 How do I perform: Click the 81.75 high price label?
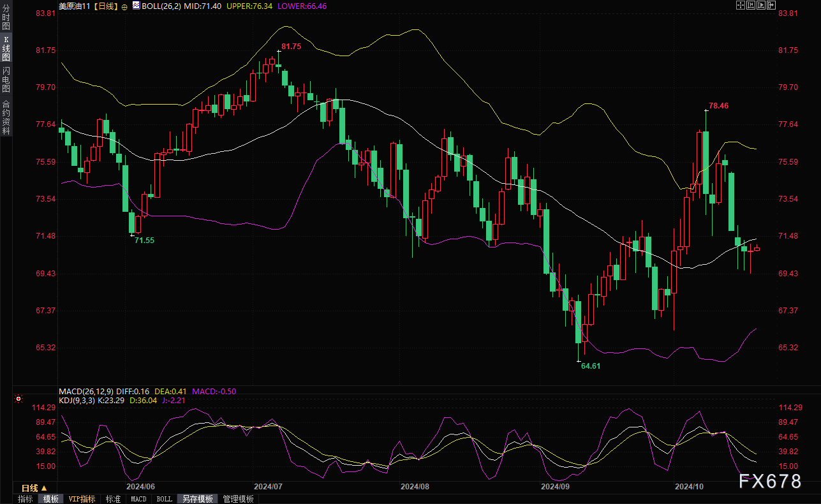pyautogui.click(x=291, y=47)
